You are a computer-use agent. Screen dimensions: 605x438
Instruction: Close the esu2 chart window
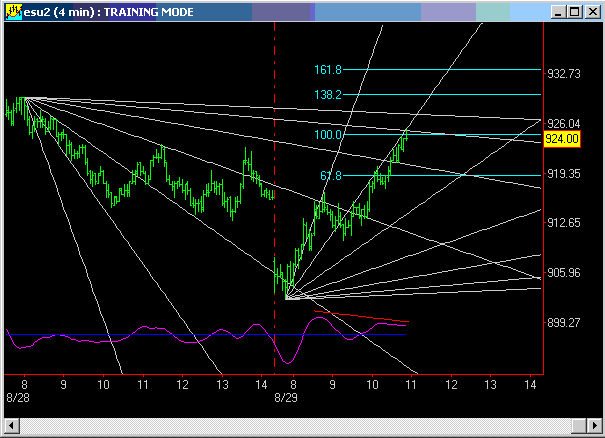coord(589,12)
